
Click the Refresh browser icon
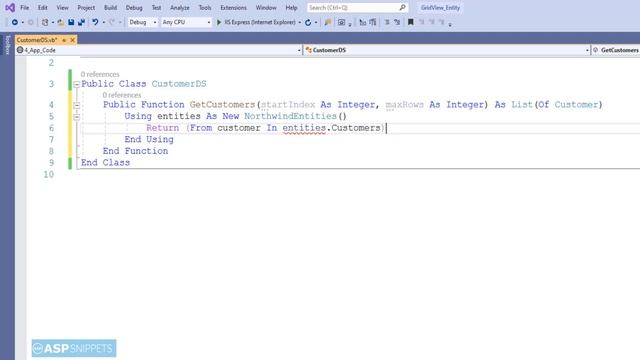pos(308,22)
